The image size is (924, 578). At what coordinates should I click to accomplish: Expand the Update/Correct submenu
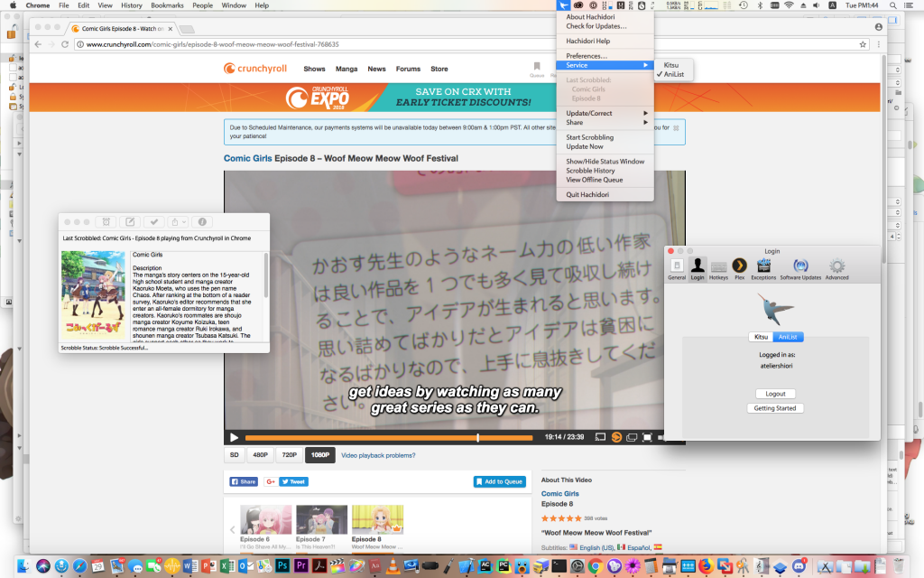(605, 113)
